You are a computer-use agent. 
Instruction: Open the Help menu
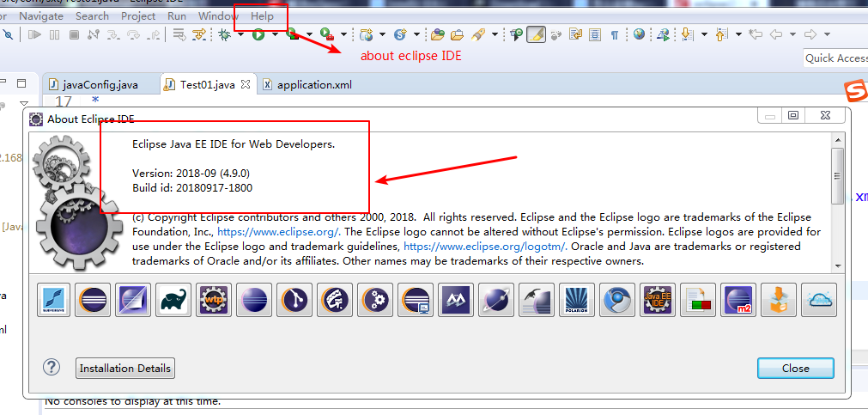point(262,16)
